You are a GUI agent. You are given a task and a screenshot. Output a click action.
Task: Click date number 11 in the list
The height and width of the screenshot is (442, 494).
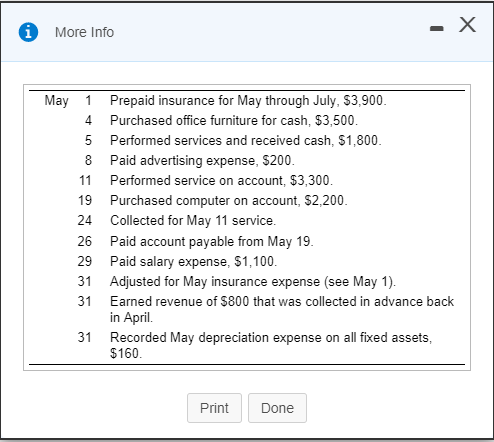click(x=85, y=180)
